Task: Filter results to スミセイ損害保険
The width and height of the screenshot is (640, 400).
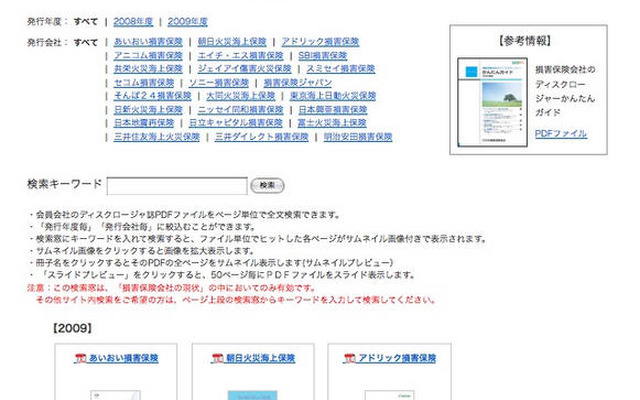Action: (x=340, y=69)
